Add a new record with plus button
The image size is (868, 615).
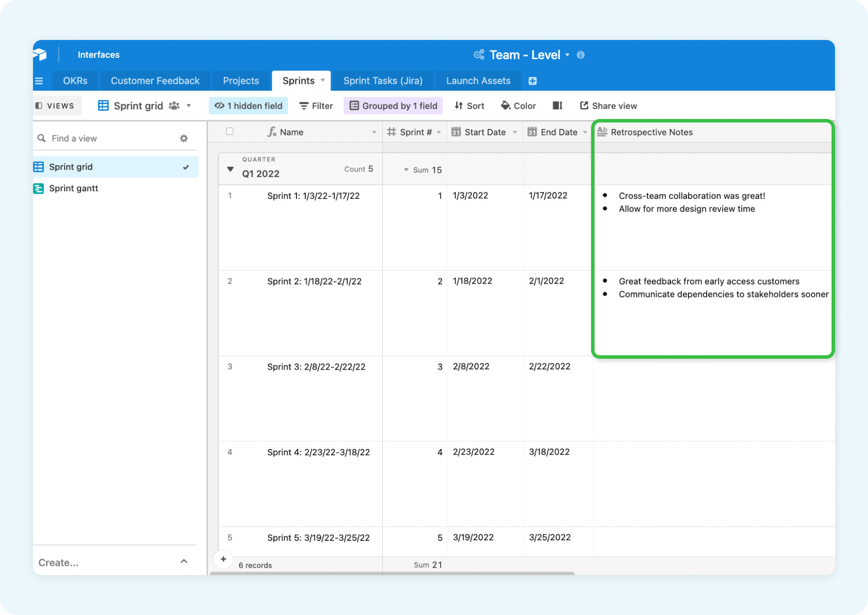[224, 559]
